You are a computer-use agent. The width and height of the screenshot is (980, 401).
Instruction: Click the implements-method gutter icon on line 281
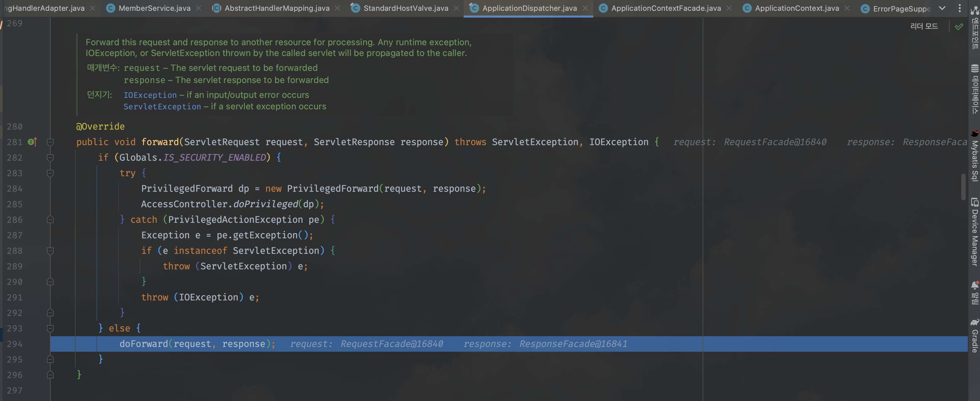pos(32,142)
